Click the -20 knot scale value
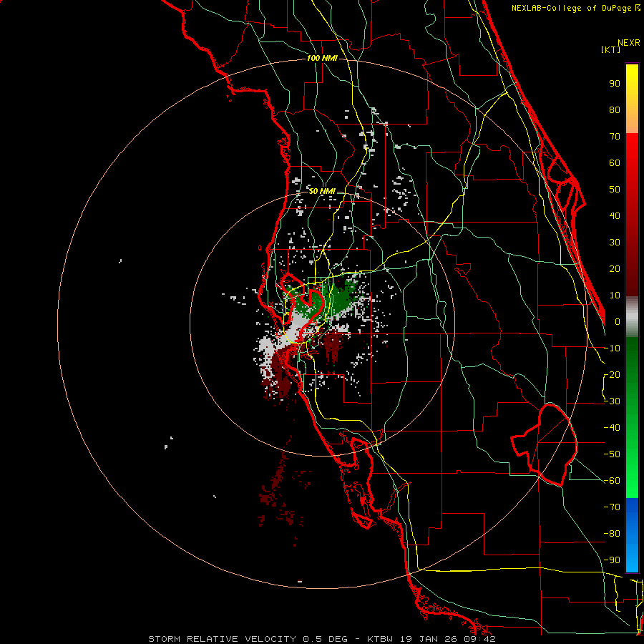This screenshot has height=644, width=644. coord(612,375)
